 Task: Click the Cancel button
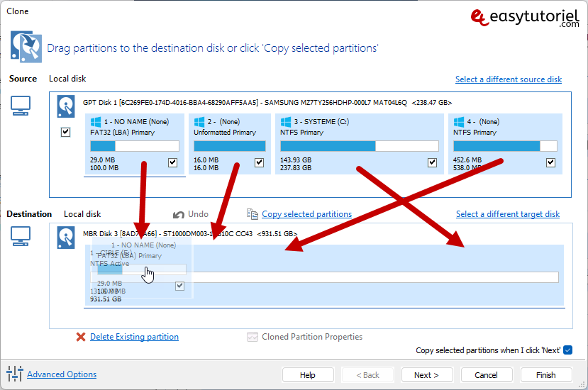coord(487,374)
